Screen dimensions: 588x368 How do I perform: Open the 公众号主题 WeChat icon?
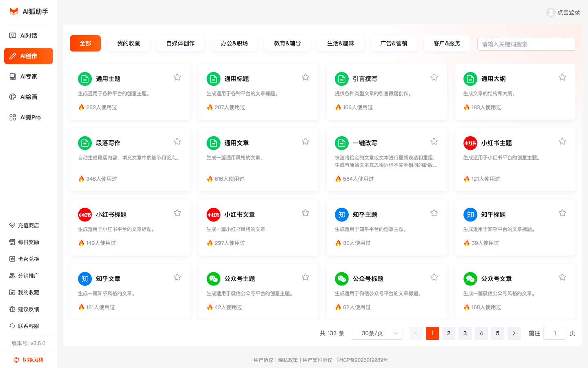[214, 279]
